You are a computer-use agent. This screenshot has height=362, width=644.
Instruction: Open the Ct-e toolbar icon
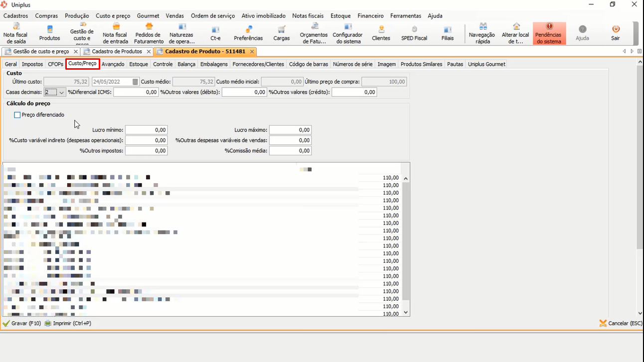click(215, 33)
